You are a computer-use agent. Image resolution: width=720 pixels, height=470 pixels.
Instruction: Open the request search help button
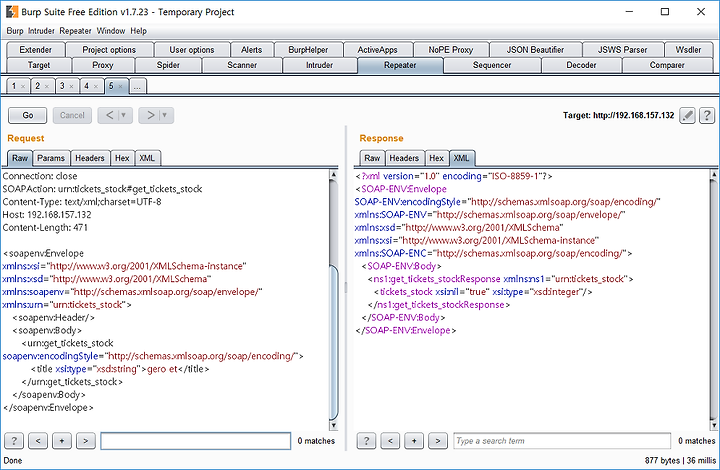14,441
